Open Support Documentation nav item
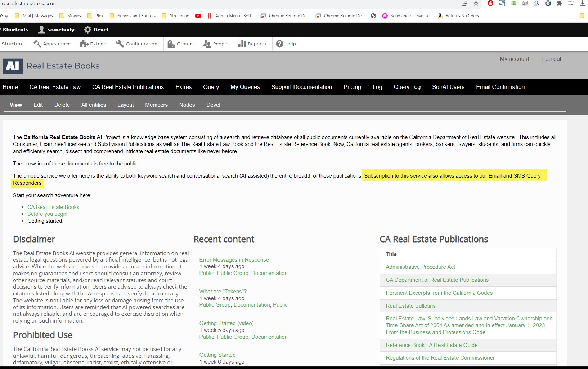 (x=302, y=87)
